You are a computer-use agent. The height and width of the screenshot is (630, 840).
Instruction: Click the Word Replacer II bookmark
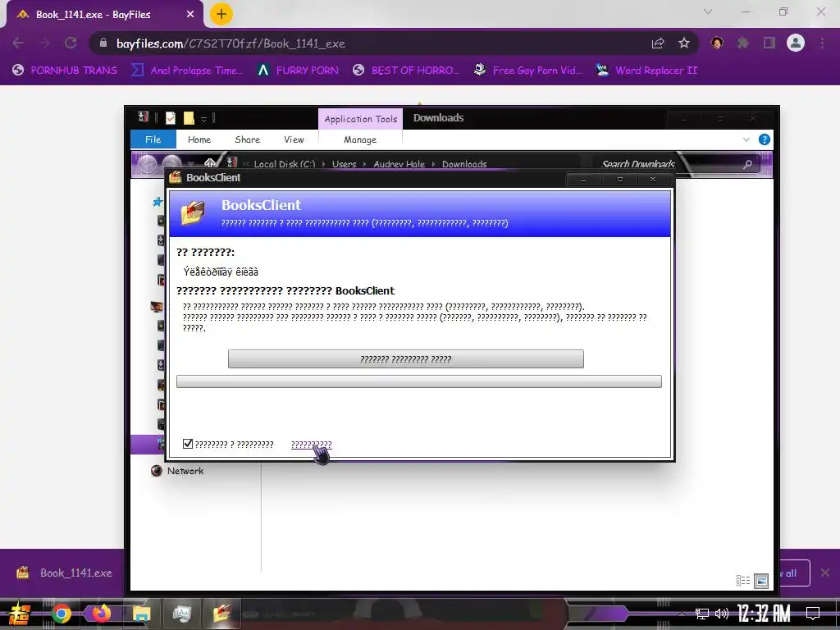[647, 71]
